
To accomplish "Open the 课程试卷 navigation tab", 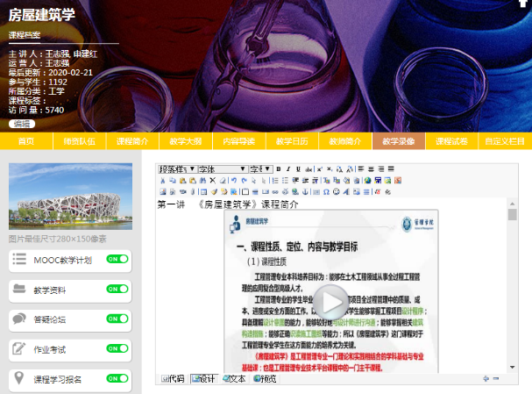I will [x=451, y=141].
